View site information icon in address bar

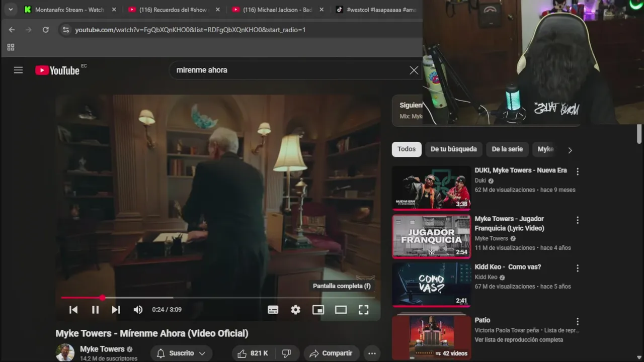65,30
